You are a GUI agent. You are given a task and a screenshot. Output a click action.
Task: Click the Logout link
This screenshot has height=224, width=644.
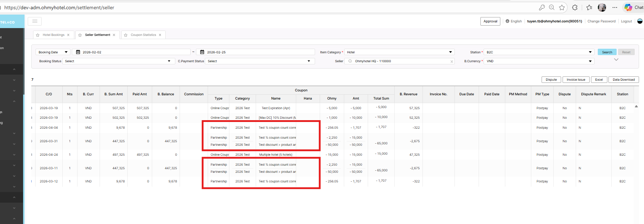pos(626,21)
